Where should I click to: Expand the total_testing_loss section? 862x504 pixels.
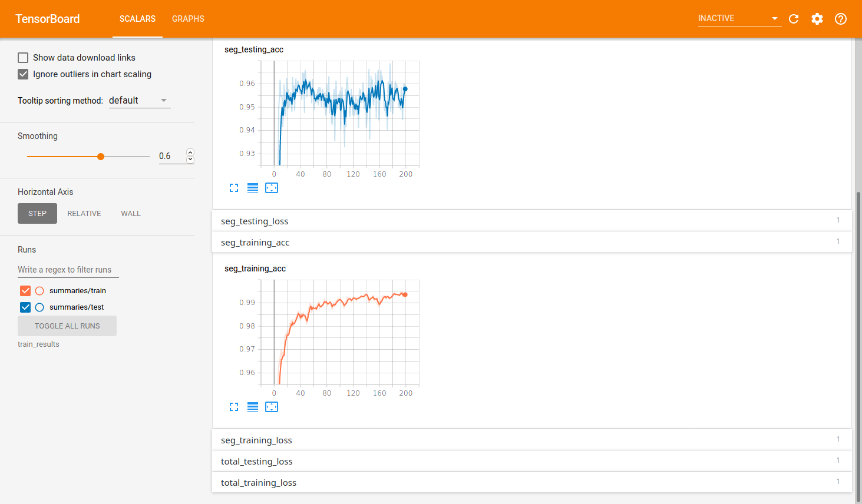pos(531,461)
